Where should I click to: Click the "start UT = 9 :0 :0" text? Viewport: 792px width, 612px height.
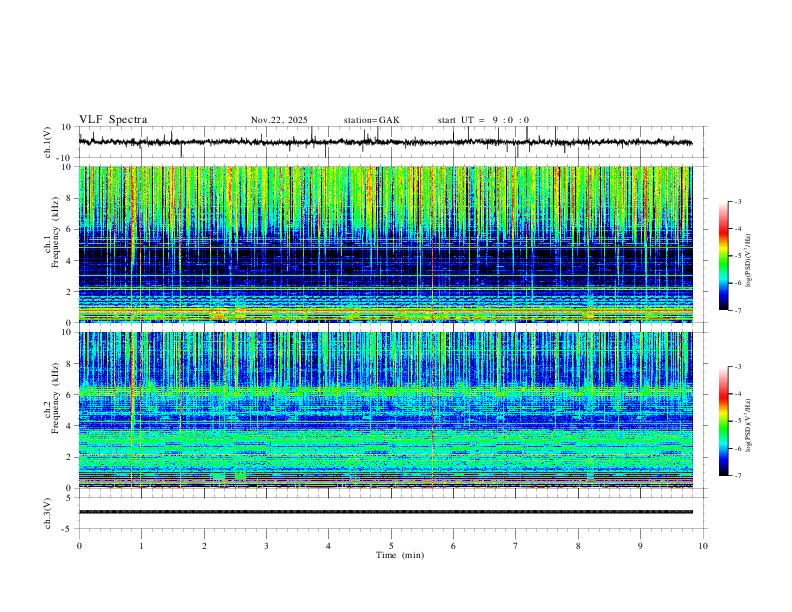(x=483, y=120)
